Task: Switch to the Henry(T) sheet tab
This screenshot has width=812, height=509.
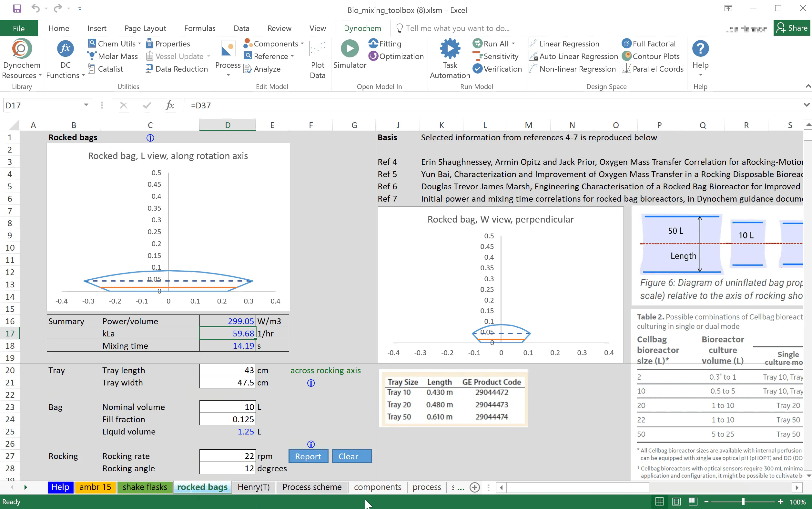Action: pyautogui.click(x=254, y=487)
